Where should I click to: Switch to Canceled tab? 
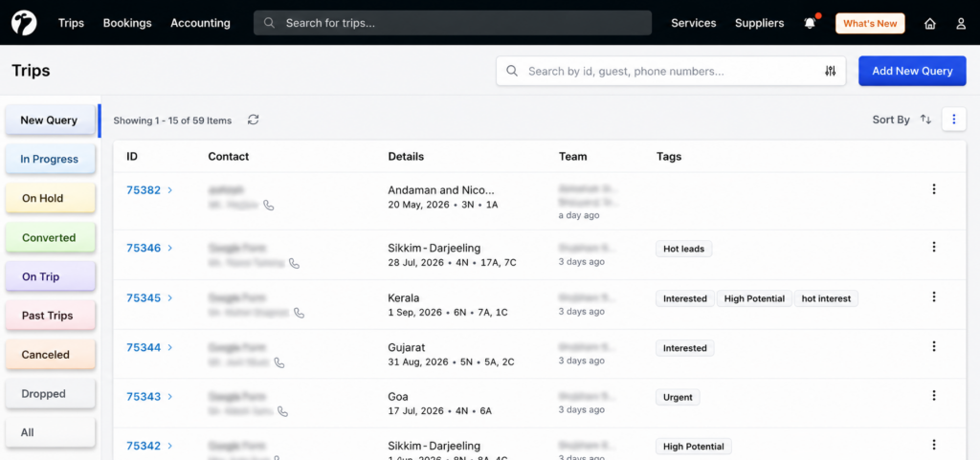coord(50,355)
